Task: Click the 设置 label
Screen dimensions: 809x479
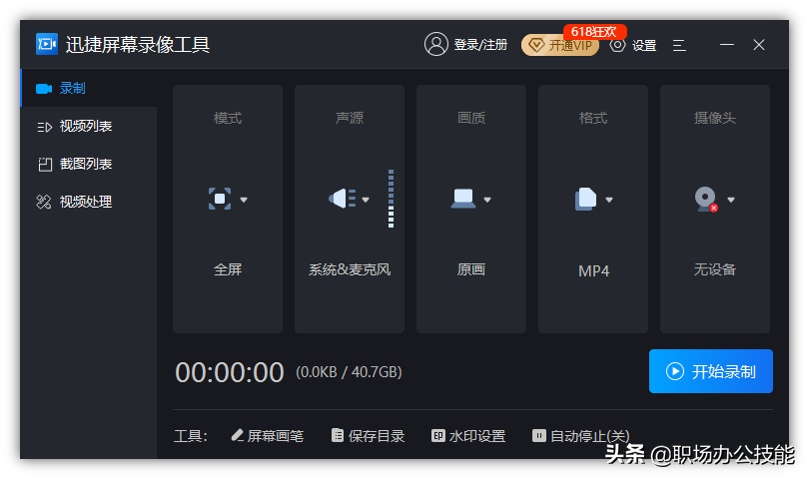Action: 644,45
